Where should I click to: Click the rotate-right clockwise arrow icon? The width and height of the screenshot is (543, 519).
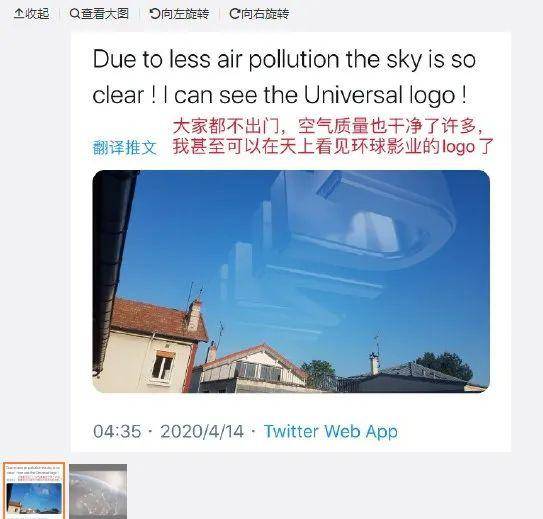click(x=234, y=14)
